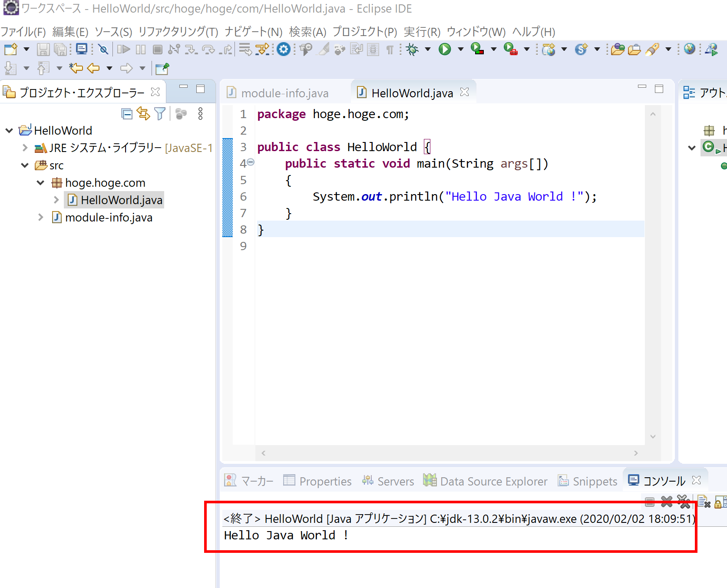727x588 pixels.
Task: Click the Open Task folder icon
Action: coord(634,50)
